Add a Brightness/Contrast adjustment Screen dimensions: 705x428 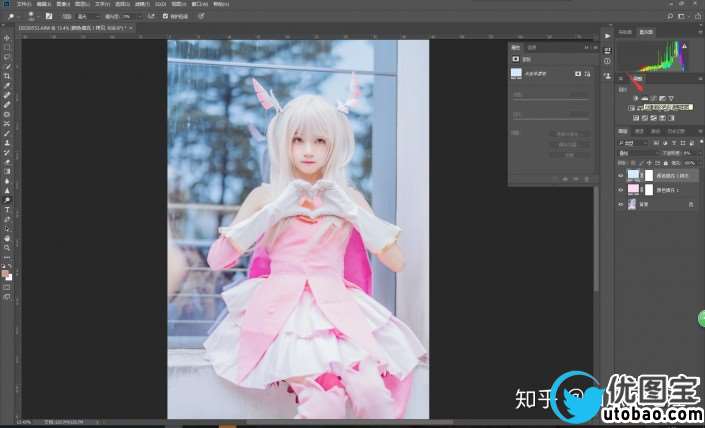[x=636, y=98]
